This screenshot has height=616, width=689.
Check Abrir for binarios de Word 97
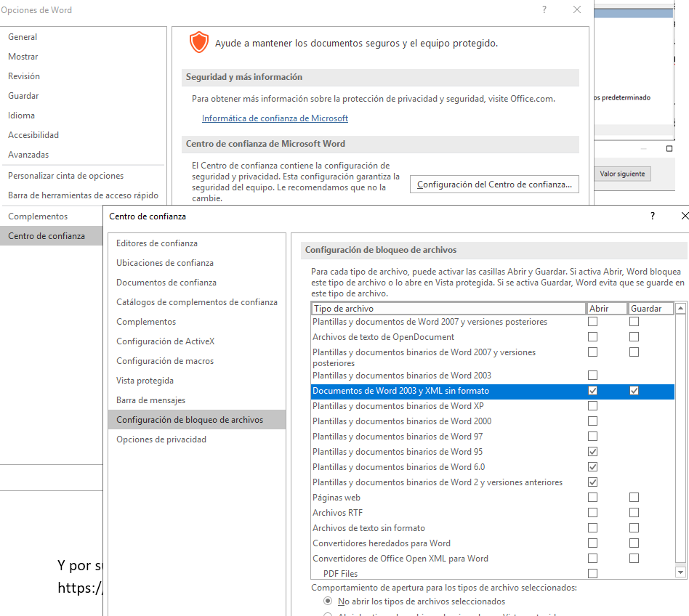tap(593, 437)
